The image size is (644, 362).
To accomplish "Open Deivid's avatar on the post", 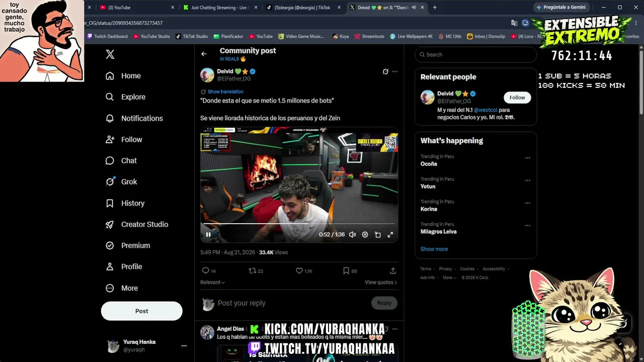I will [207, 75].
